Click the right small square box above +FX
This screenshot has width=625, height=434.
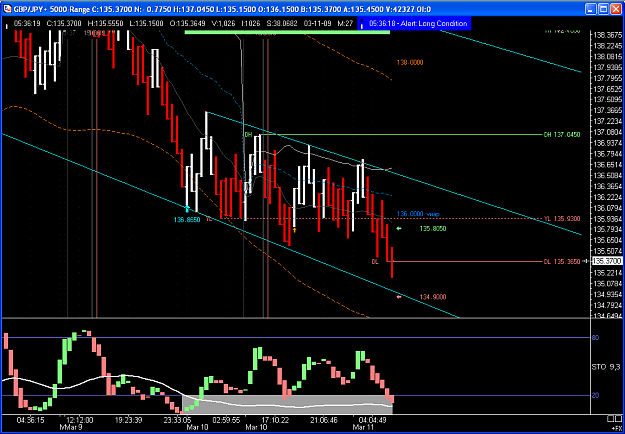tap(619, 418)
